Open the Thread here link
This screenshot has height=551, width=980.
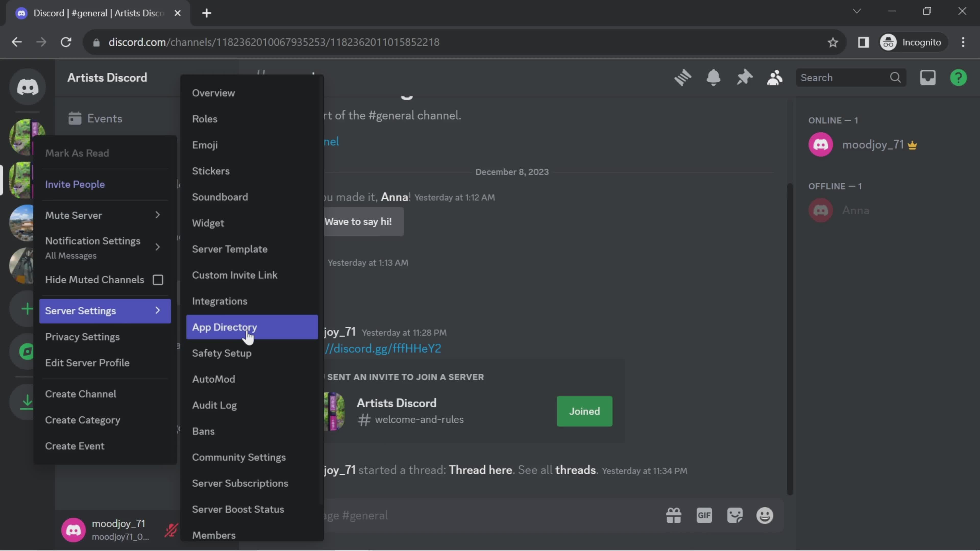point(480,470)
